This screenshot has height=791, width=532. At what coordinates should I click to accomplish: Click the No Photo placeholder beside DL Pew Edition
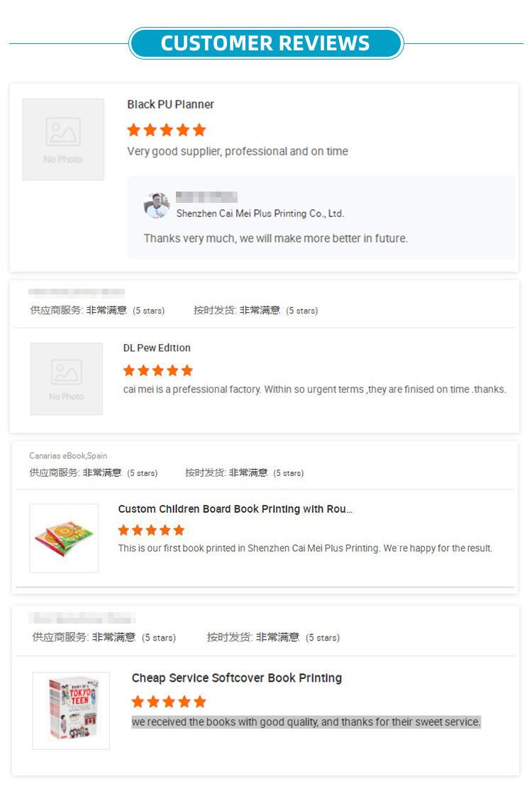pos(67,379)
